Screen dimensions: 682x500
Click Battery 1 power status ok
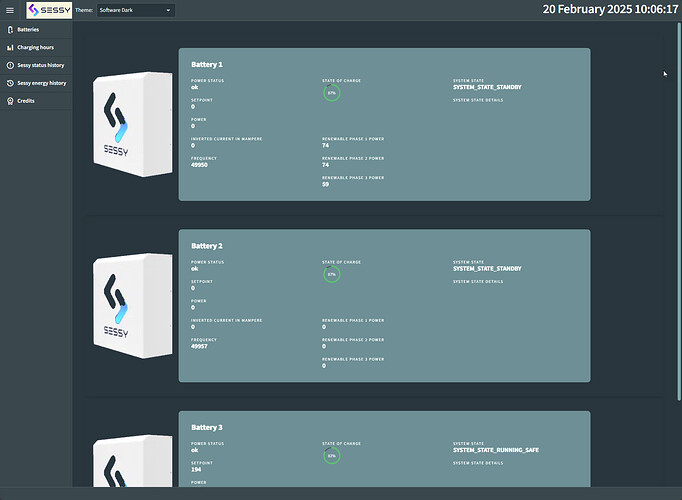coord(194,87)
